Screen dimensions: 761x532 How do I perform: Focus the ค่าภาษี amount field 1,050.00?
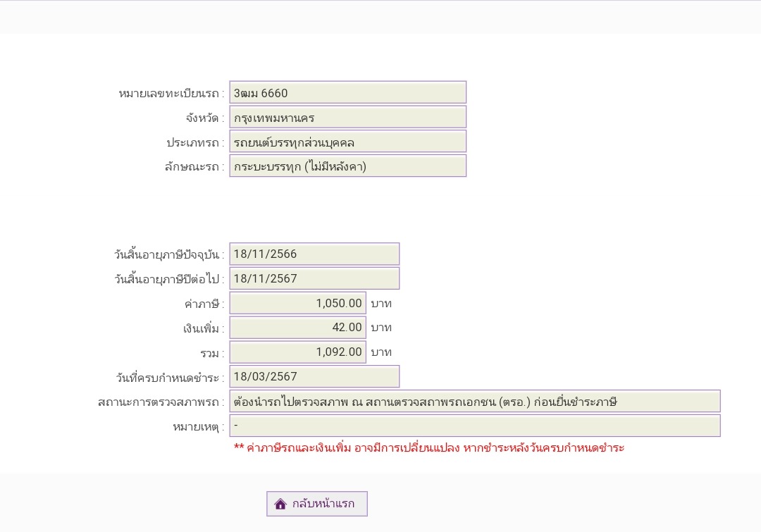[297, 303]
